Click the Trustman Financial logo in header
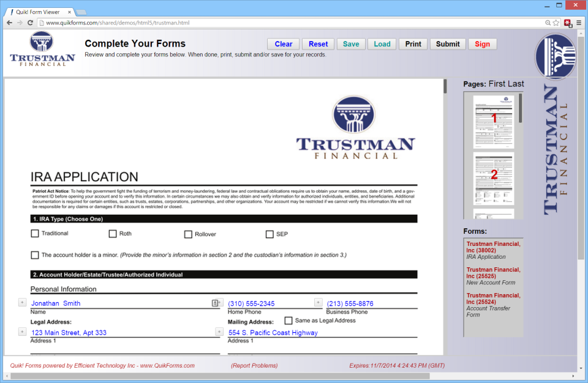 pos(42,49)
